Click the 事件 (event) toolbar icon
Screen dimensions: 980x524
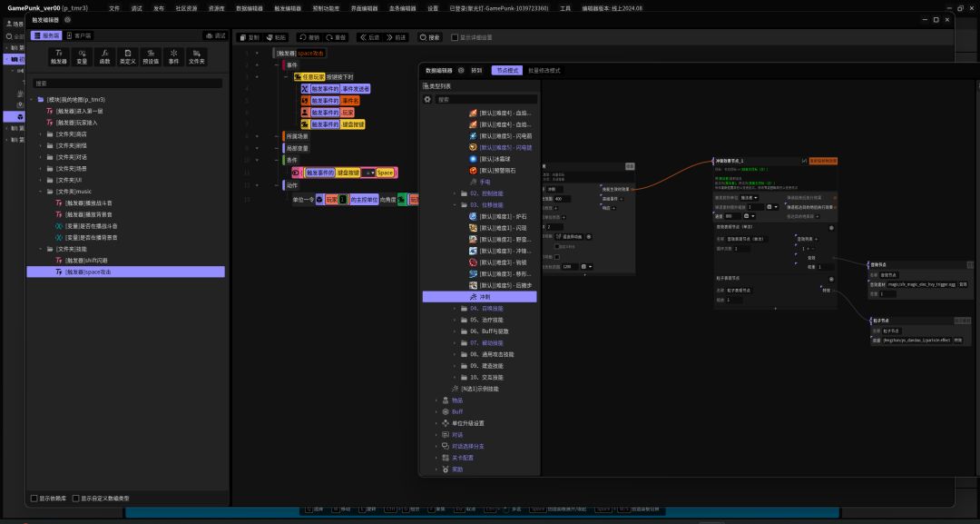click(173, 56)
